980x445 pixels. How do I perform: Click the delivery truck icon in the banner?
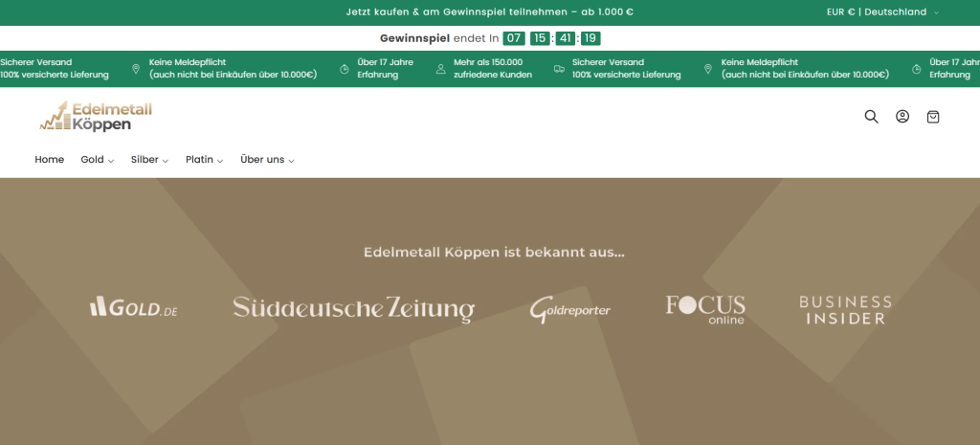559,69
